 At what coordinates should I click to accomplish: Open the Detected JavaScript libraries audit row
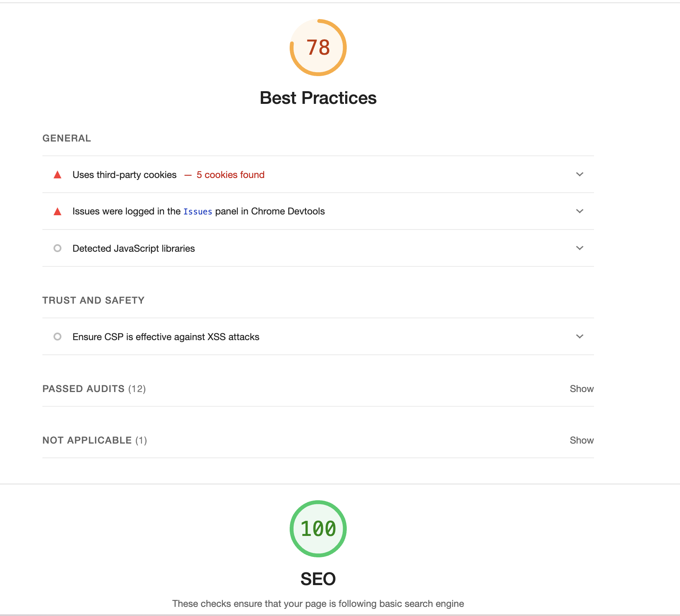click(318, 248)
